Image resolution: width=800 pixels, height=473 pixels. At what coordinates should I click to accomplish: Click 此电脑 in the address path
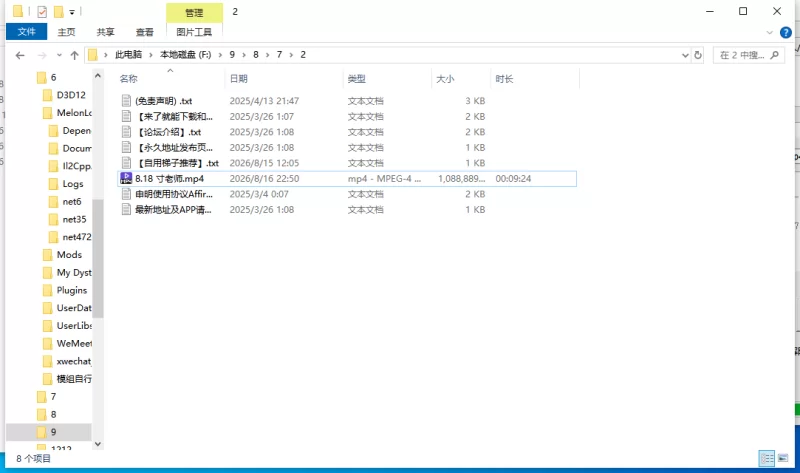(129, 55)
